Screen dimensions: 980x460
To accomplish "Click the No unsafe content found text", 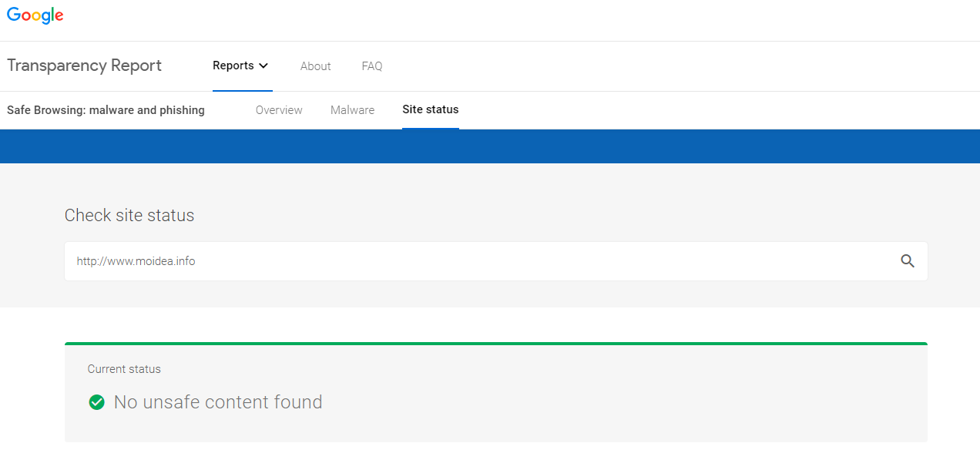I will click(x=218, y=402).
